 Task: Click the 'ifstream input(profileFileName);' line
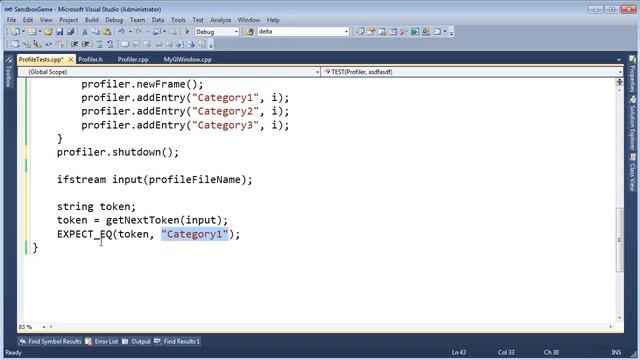click(x=155, y=180)
